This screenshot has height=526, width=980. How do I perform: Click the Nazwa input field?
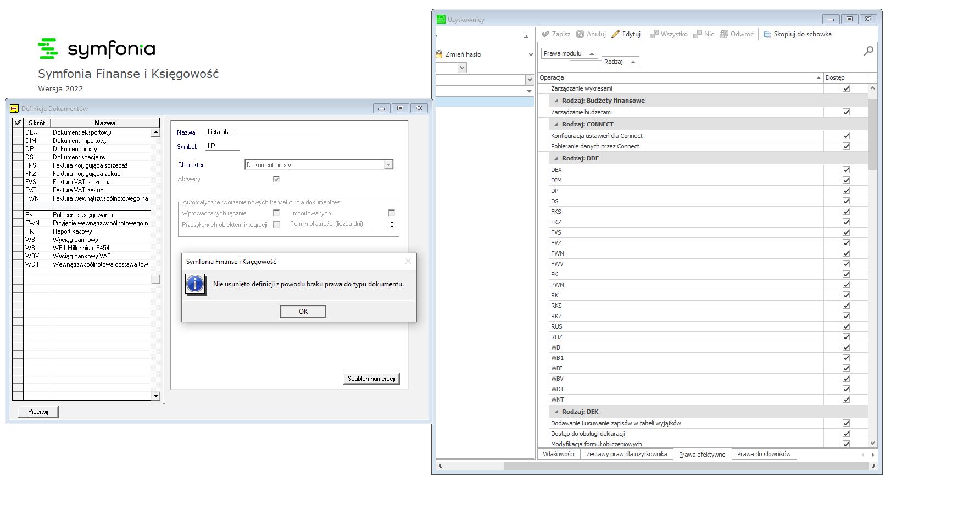point(265,132)
